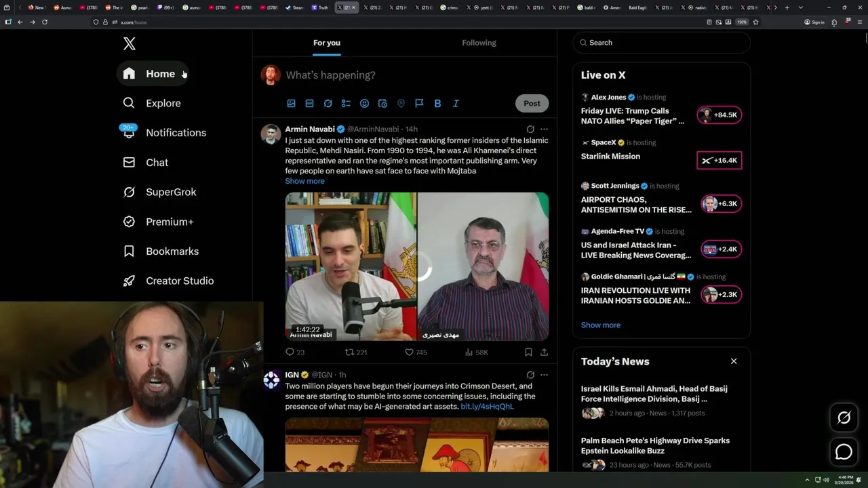Reply to Armin Navabi's post
Screen dimensions: 868x488
coord(295,352)
